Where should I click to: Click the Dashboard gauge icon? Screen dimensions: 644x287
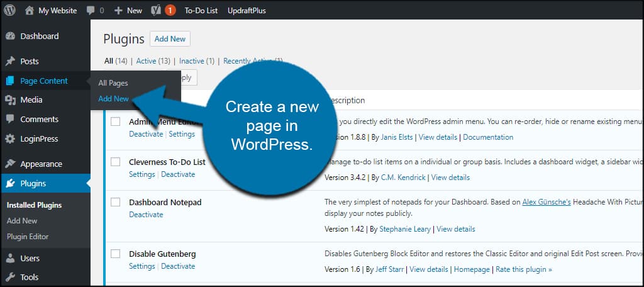click(10, 36)
